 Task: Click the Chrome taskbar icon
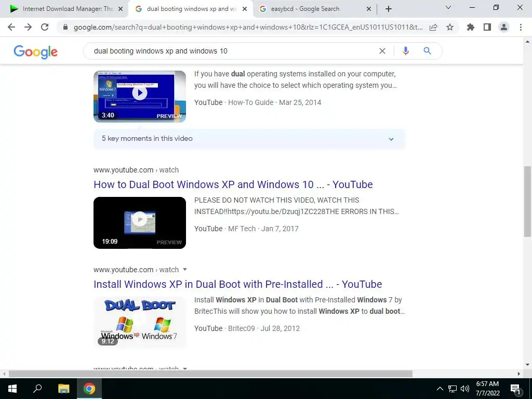(89, 389)
